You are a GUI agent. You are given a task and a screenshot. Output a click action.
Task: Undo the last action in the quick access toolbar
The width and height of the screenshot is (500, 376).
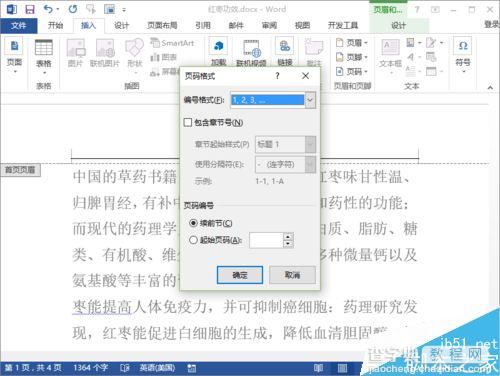pyautogui.click(x=49, y=9)
